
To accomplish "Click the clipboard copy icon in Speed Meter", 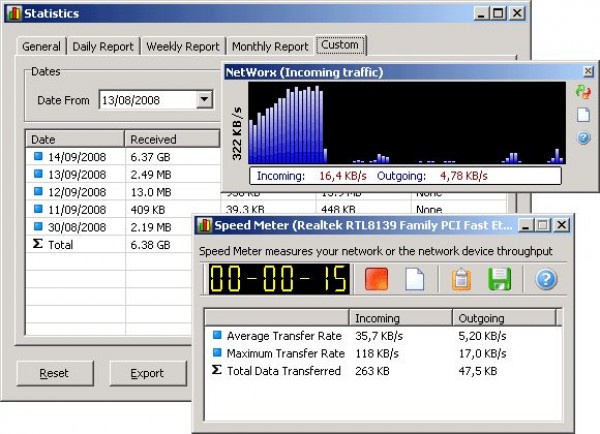I will click(462, 279).
